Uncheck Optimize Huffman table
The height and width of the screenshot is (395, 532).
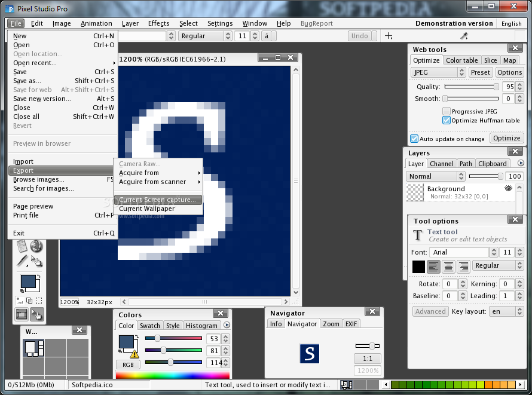tap(447, 120)
